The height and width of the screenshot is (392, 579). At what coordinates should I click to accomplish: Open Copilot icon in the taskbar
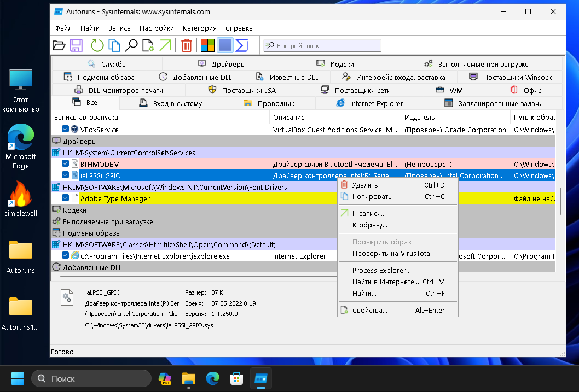(x=165, y=378)
